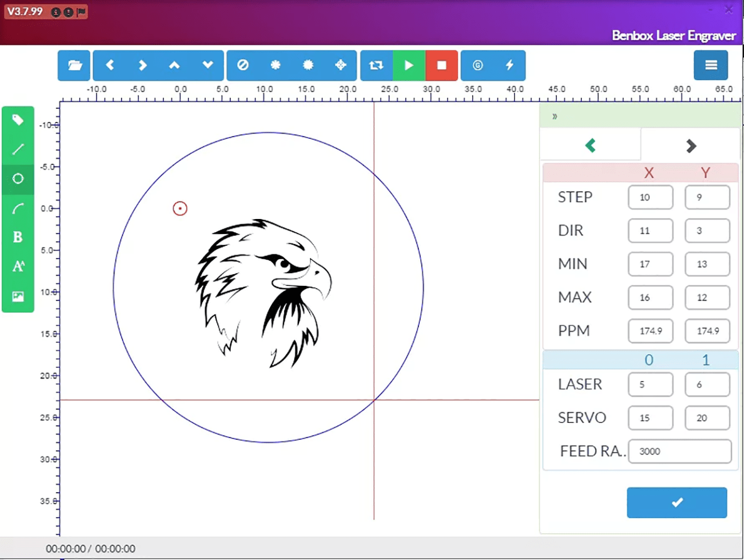Click the circled G gcode icon

point(477,65)
